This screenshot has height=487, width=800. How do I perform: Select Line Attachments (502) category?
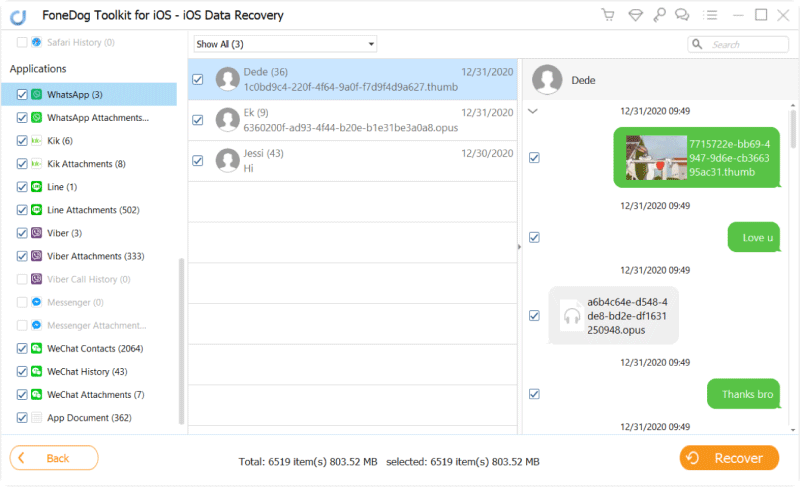(x=93, y=210)
